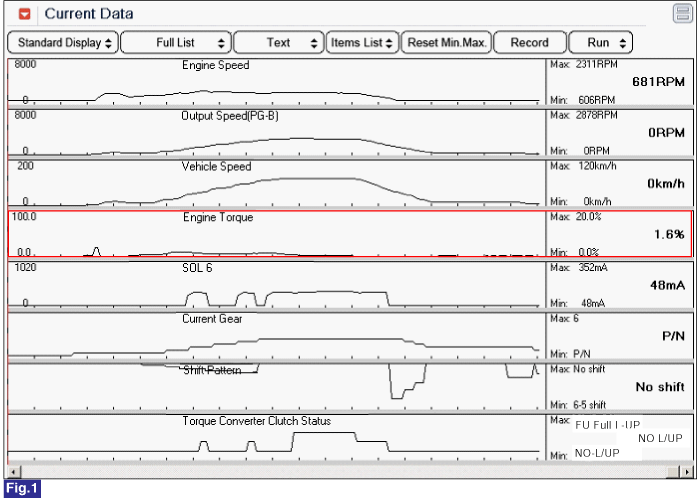Click the Max 120km/h vehicle speed value
700x498 pixels.
[583, 166]
